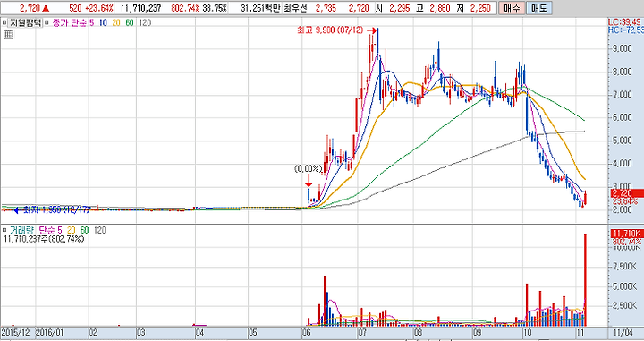This screenshot has height=341, width=644.
Task: Select the price 60-day average legend
Action: (x=130, y=23)
